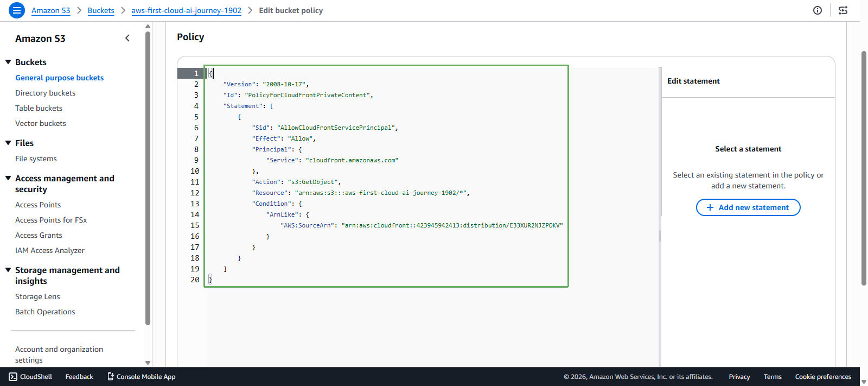Click the plus icon in Add new statement
Screen dimensions: 868x386
pyautogui.click(x=710, y=207)
